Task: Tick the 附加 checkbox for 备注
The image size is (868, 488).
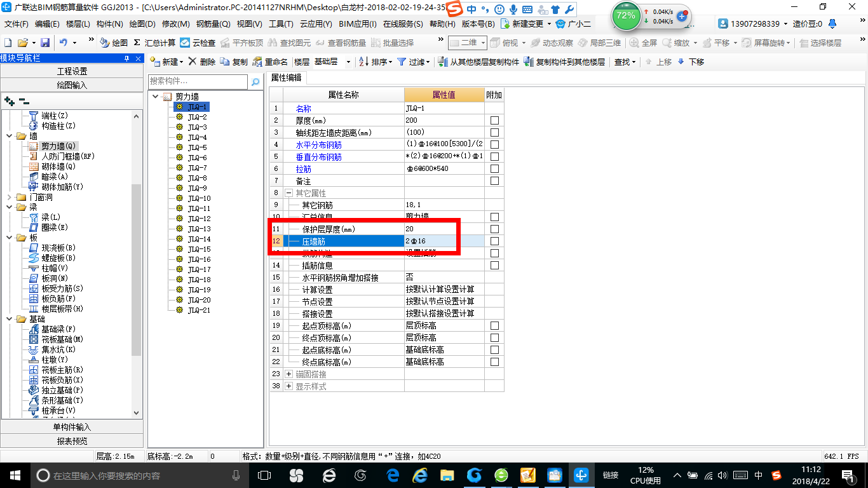Action: 494,180
